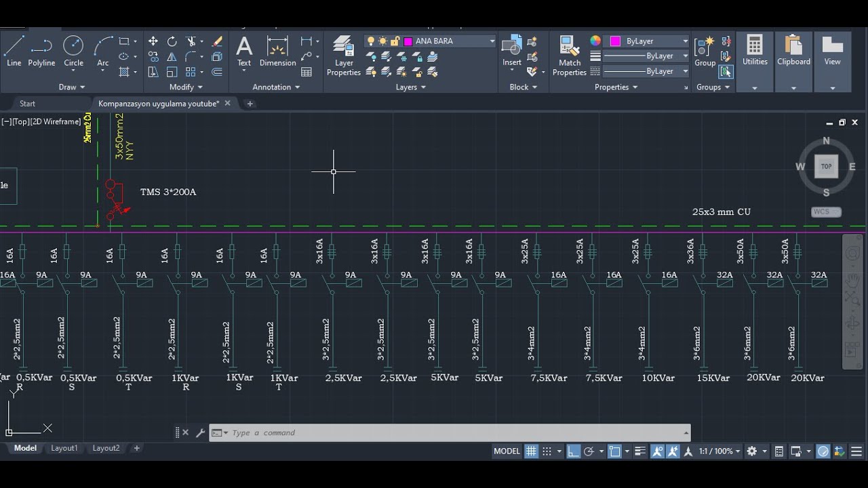Toggle layer freeze sun icon
This screenshot has height=488, width=868.
pyautogui.click(x=382, y=41)
